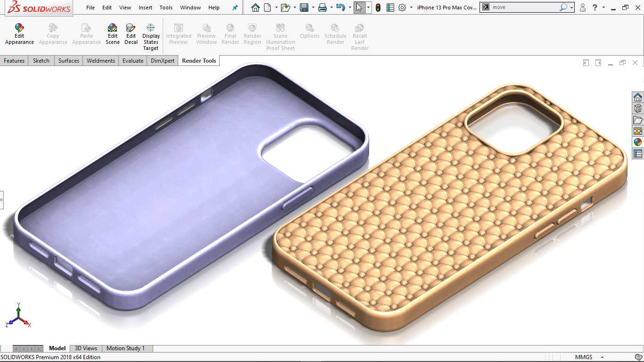Save the document with the floppy icon
The image size is (644, 362).
[x=304, y=8]
